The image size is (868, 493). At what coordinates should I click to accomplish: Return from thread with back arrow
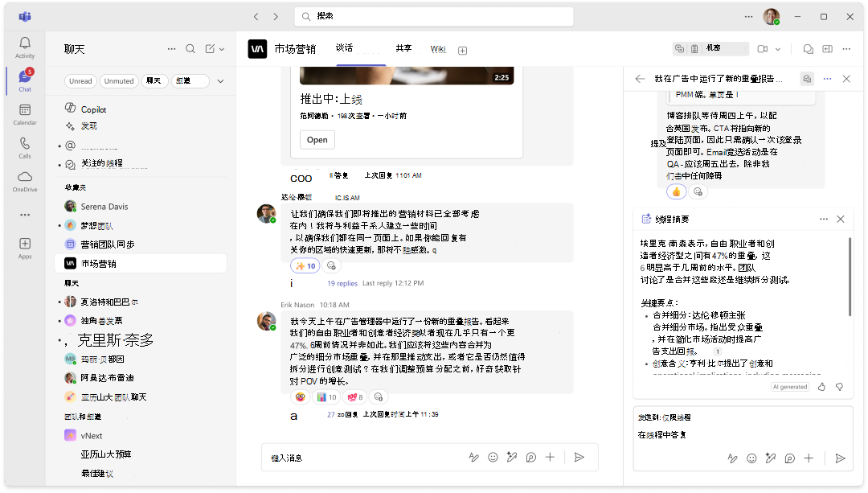pos(641,79)
